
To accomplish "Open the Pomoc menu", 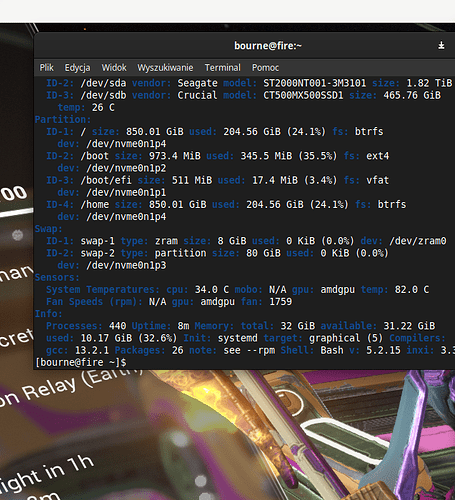I will click(265, 68).
